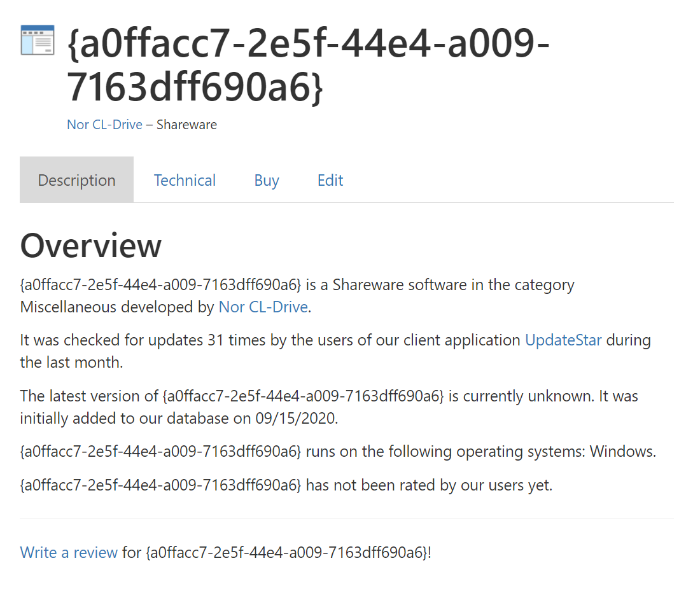
Task: Click 'during the last month' text
Action: (335, 351)
